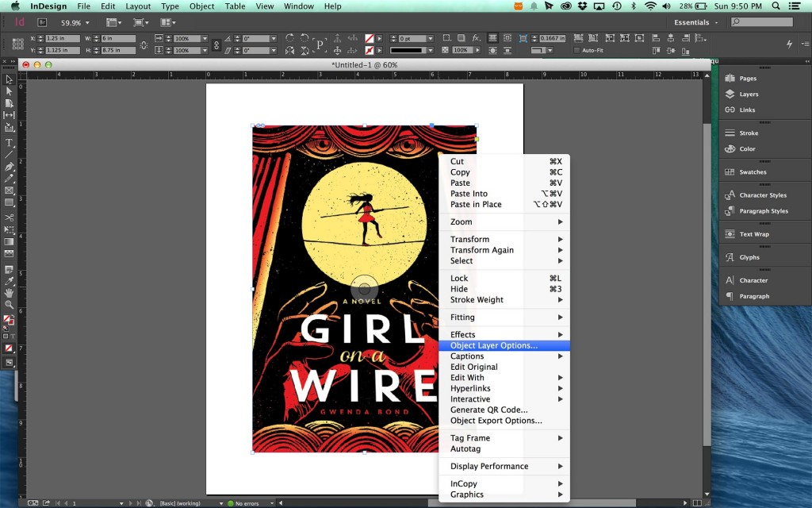Select the Scissors tool
This screenshot has height=508, width=812.
click(9, 217)
